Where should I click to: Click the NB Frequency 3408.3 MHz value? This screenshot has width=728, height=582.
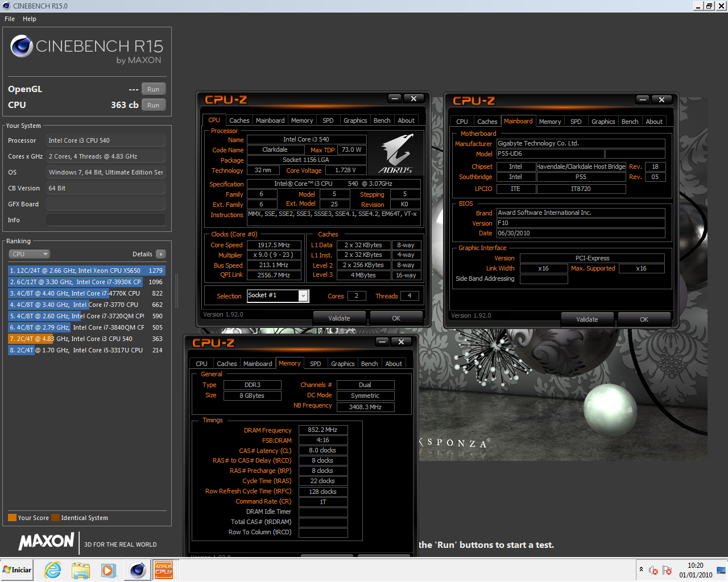point(365,407)
